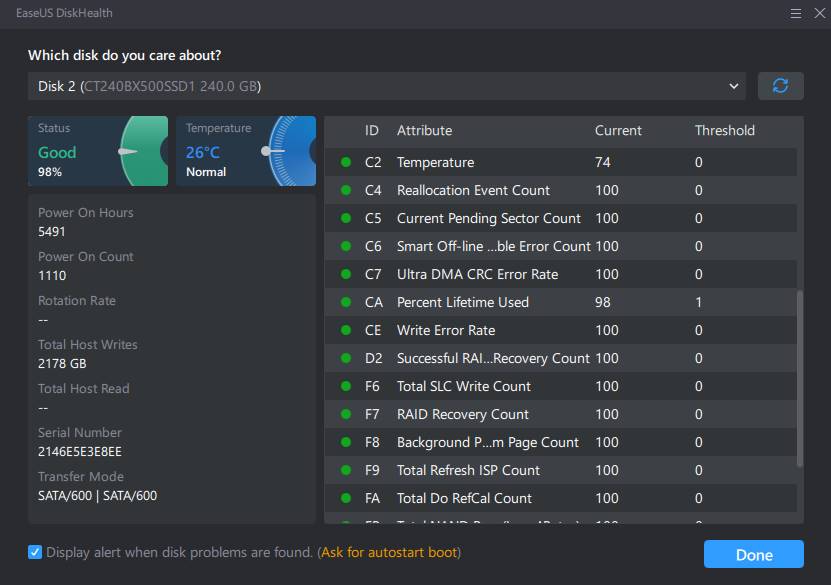The width and height of the screenshot is (831, 585).
Task: Toggle the disk problem alert checkbox
Action: 35,552
